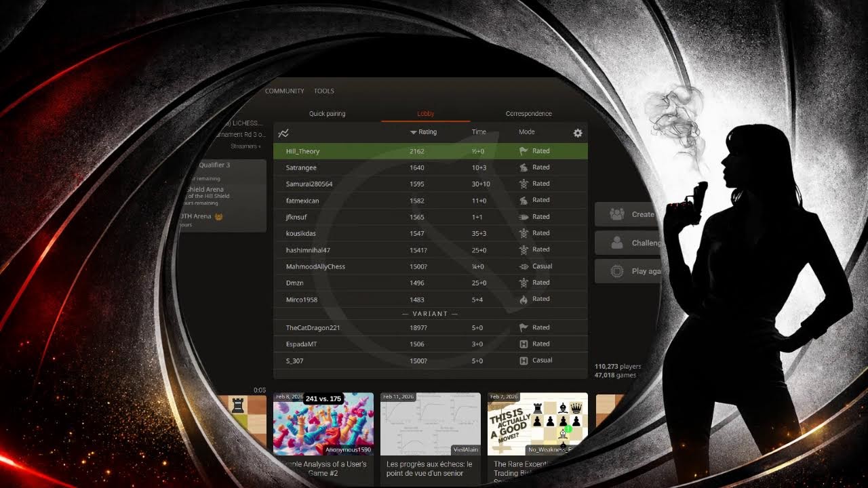Open the '241 vs. 175' blog thumbnail
868x488 pixels.
click(x=323, y=424)
